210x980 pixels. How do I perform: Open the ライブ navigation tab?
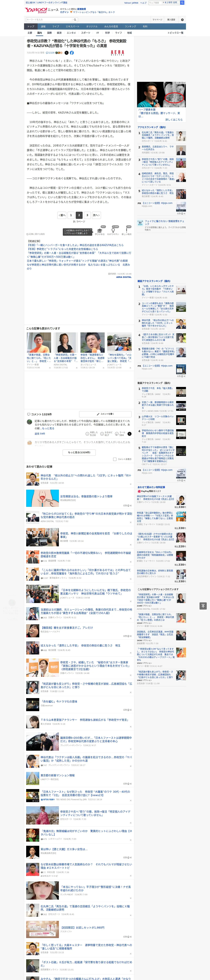point(56,27)
